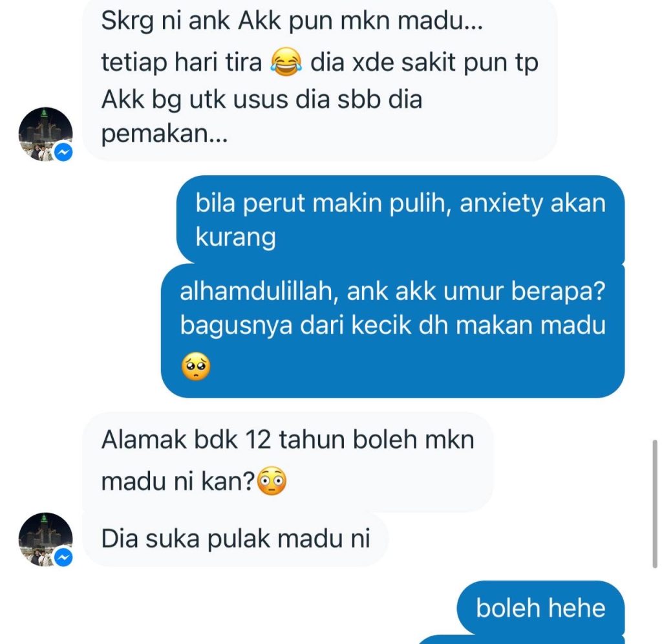The height and width of the screenshot is (644, 662).
Task: Select the 'bila perut makin pulih' message
Action: [400, 220]
